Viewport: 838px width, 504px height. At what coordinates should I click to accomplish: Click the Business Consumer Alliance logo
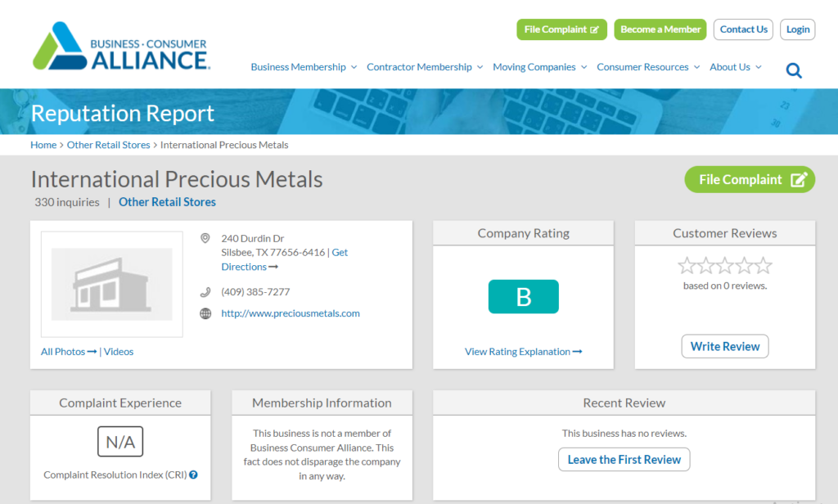121,46
